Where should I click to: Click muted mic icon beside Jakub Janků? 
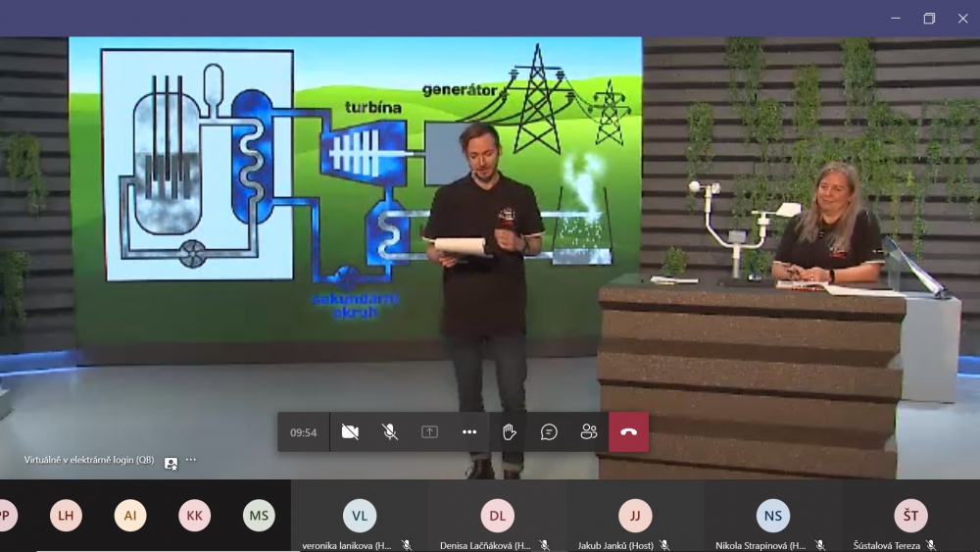664,546
